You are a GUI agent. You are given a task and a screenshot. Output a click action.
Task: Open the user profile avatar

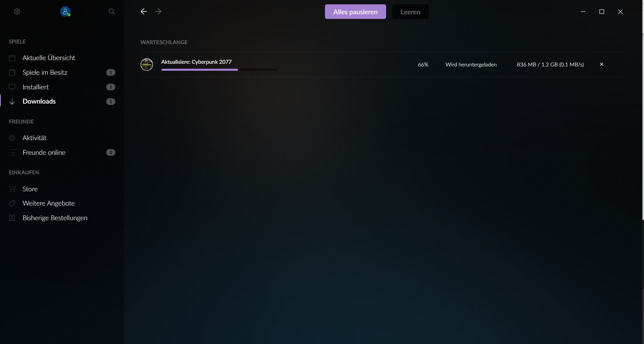(x=65, y=12)
